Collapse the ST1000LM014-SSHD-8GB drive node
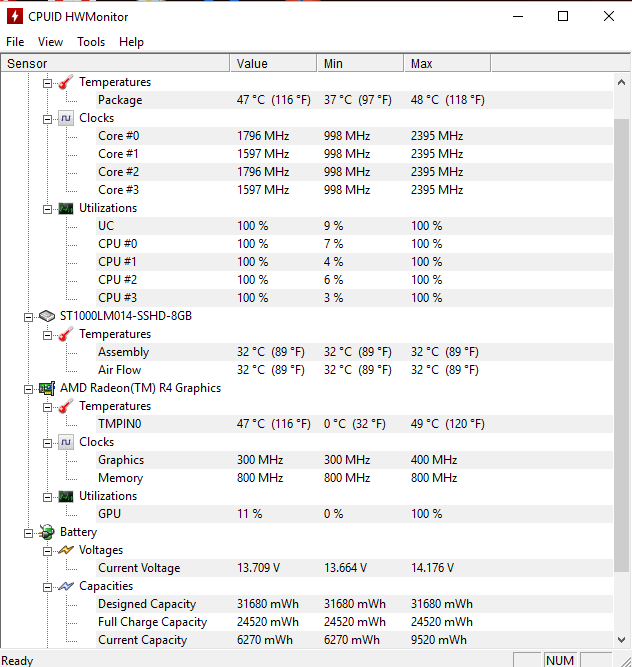632x667 pixels. [28, 317]
